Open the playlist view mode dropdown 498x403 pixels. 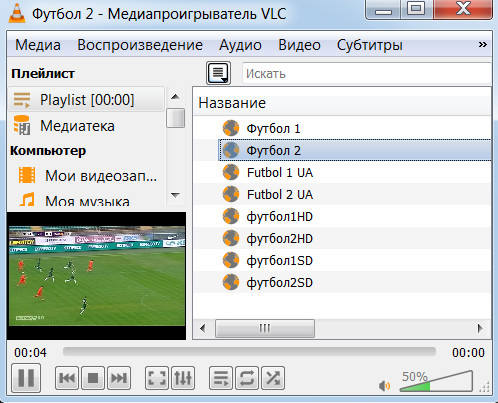coord(218,73)
